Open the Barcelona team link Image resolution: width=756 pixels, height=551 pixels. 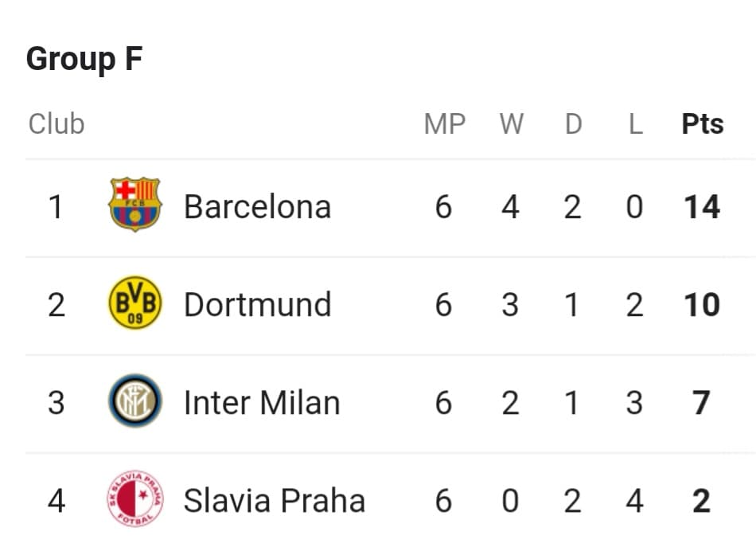(x=258, y=207)
